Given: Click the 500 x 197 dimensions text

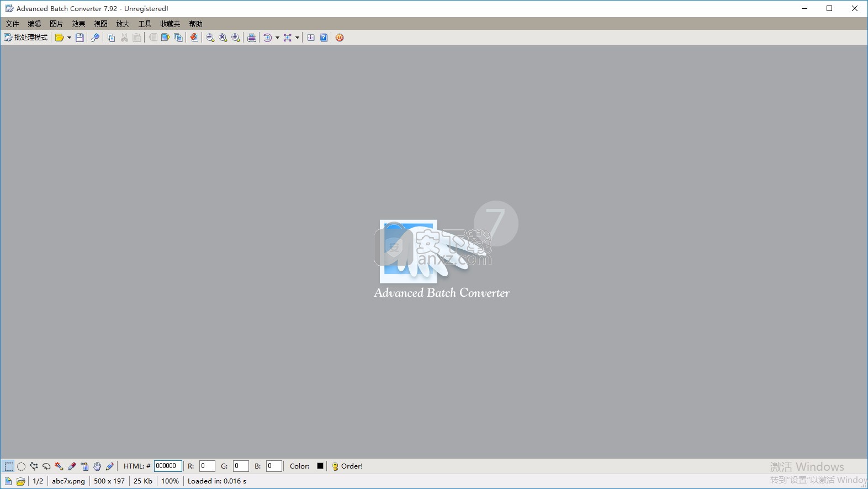Looking at the screenshot, I should [x=109, y=481].
